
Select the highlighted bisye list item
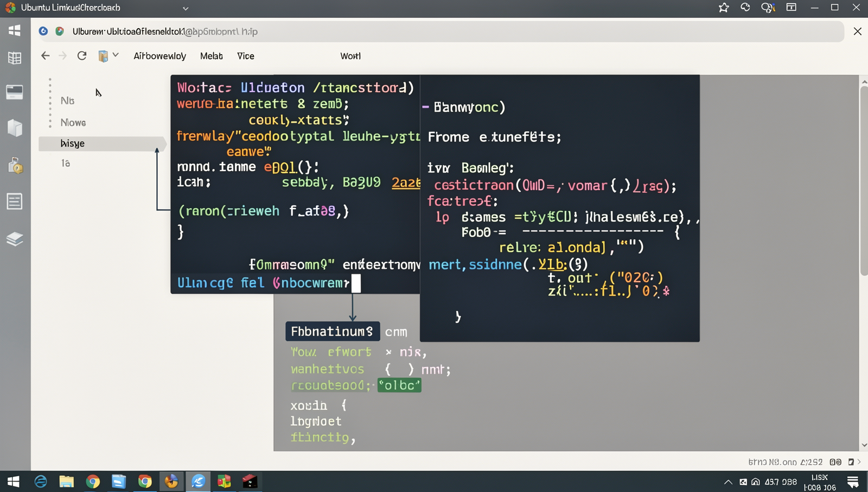pos(101,143)
